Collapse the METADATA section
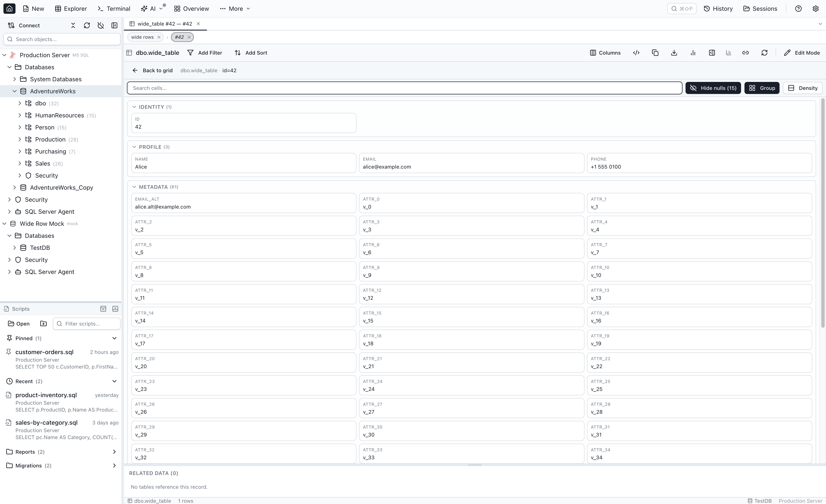826x504 pixels. [x=134, y=187]
